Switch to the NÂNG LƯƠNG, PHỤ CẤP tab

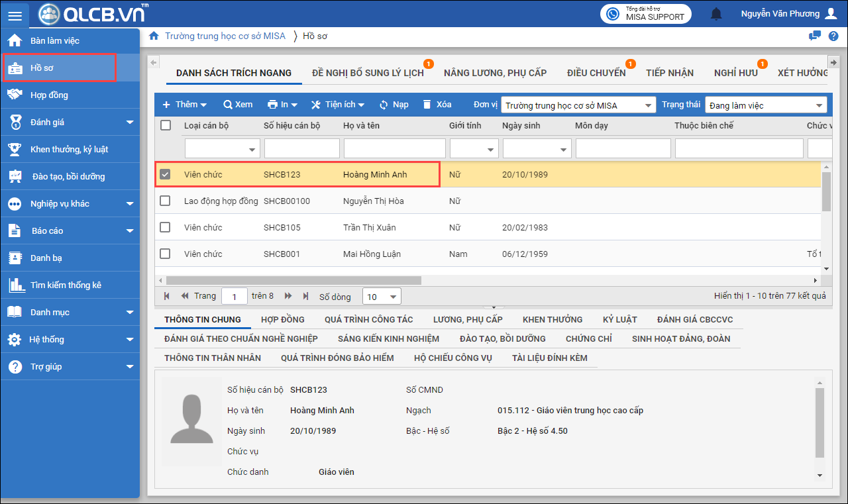495,73
